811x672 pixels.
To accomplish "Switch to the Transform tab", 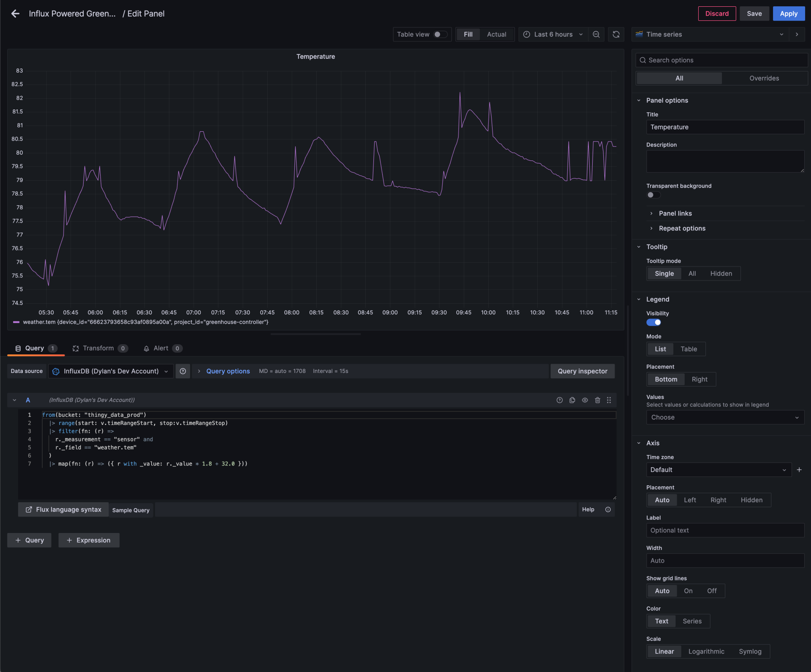I will [98, 348].
